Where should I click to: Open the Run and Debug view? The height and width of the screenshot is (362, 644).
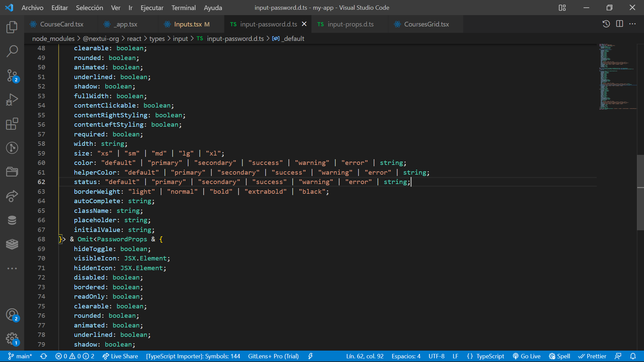[x=12, y=100]
